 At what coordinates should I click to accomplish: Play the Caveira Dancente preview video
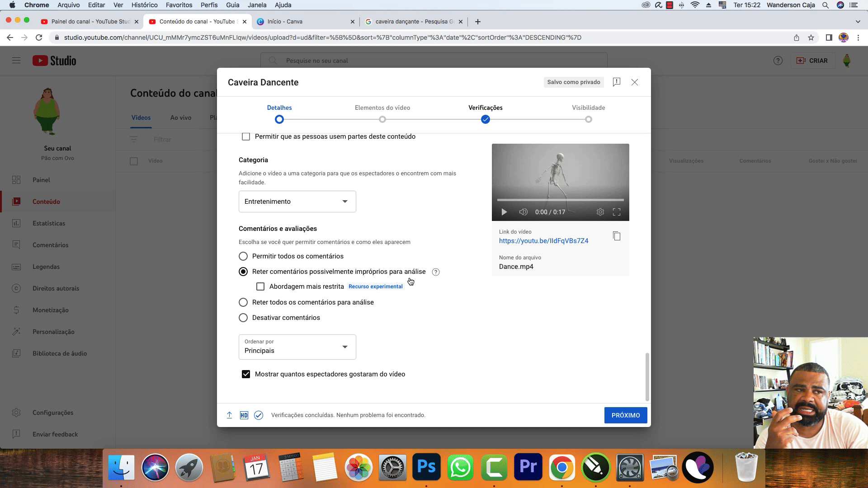click(x=504, y=212)
